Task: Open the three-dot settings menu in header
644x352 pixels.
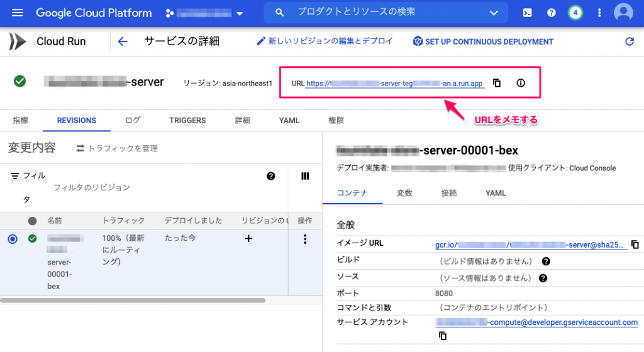Action: tap(599, 13)
